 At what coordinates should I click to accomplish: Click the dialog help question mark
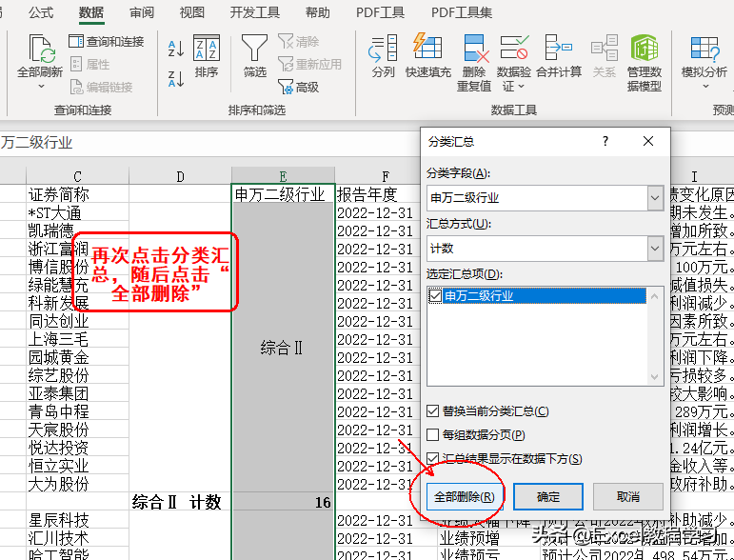(605, 141)
